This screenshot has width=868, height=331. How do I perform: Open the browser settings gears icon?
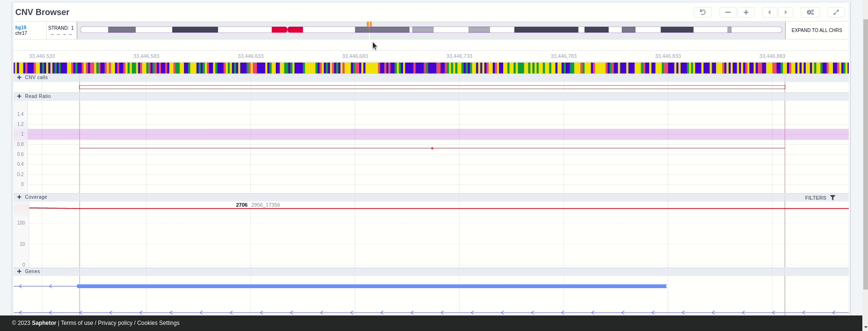pyautogui.click(x=810, y=12)
